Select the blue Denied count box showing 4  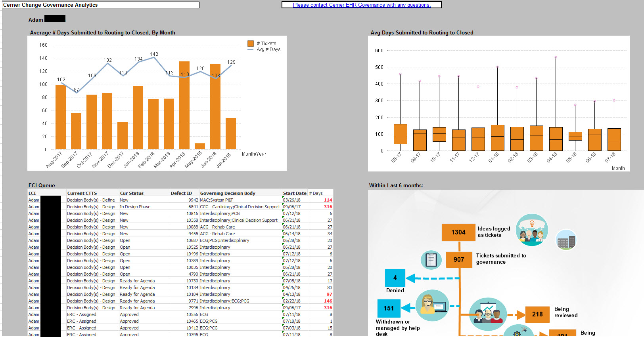pyautogui.click(x=395, y=278)
